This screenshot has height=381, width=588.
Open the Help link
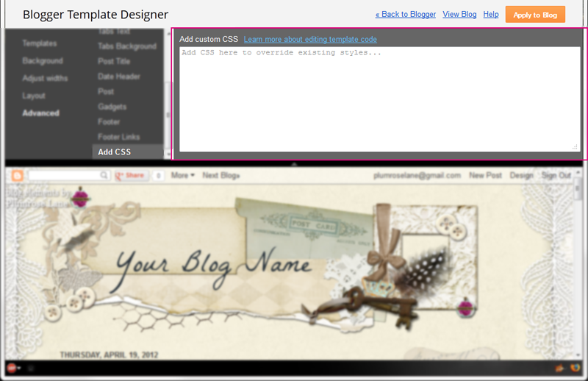click(x=491, y=14)
